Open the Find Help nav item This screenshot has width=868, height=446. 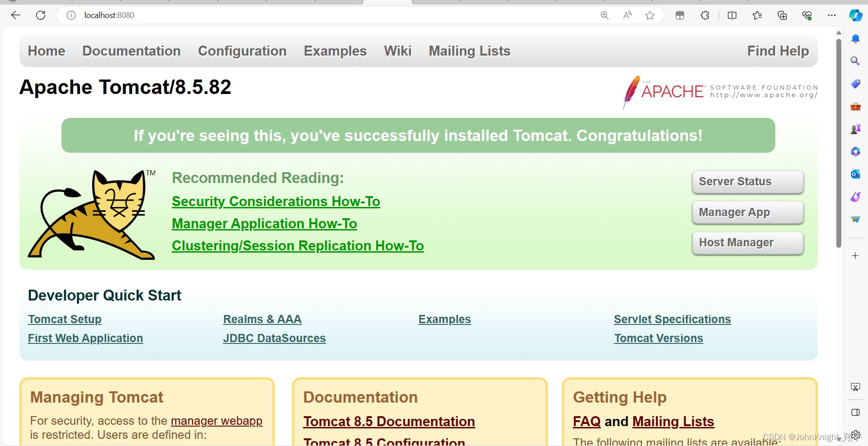tap(778, 51)
